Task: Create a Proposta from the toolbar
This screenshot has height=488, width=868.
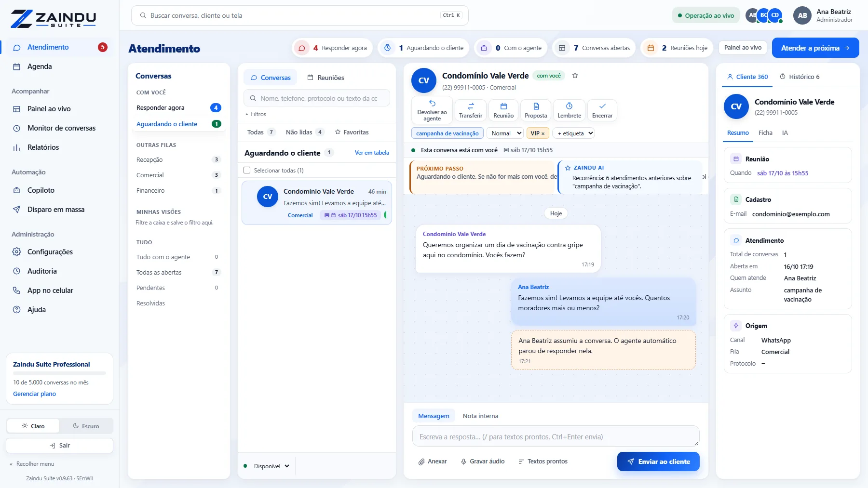Action: coord(536,110)
